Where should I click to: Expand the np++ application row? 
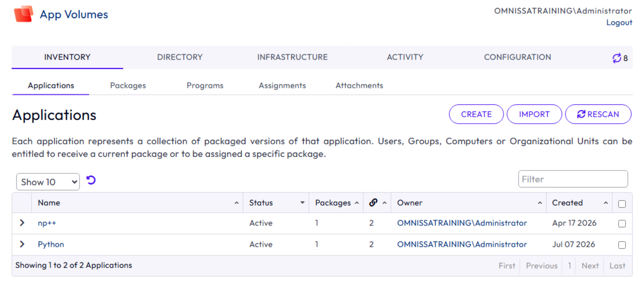click(22, 222)
